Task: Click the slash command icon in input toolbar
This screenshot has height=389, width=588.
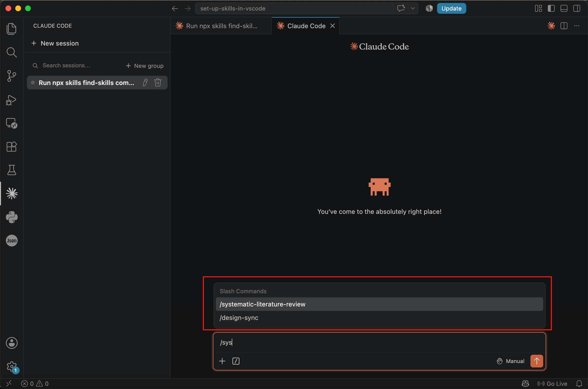Action: (x=236, y=361)
